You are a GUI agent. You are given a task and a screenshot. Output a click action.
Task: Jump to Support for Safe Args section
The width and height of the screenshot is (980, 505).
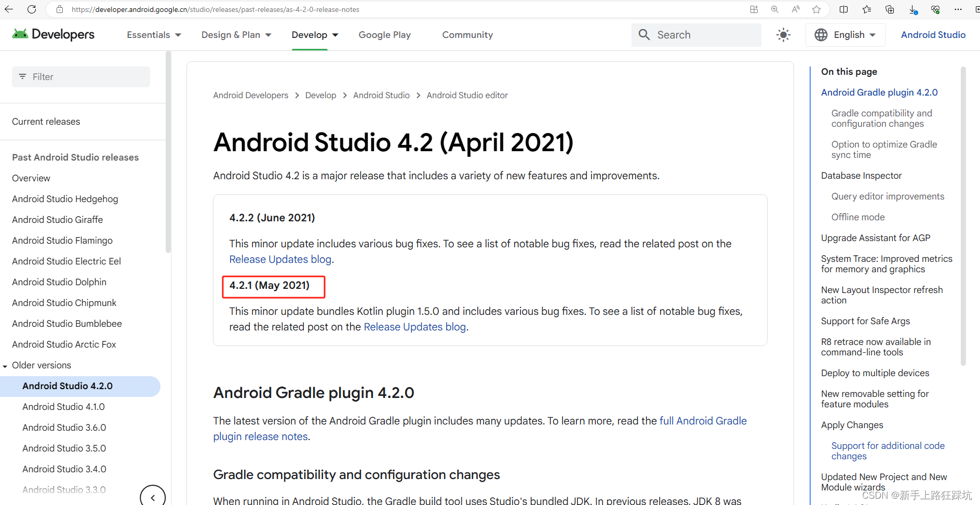(865, 321)
